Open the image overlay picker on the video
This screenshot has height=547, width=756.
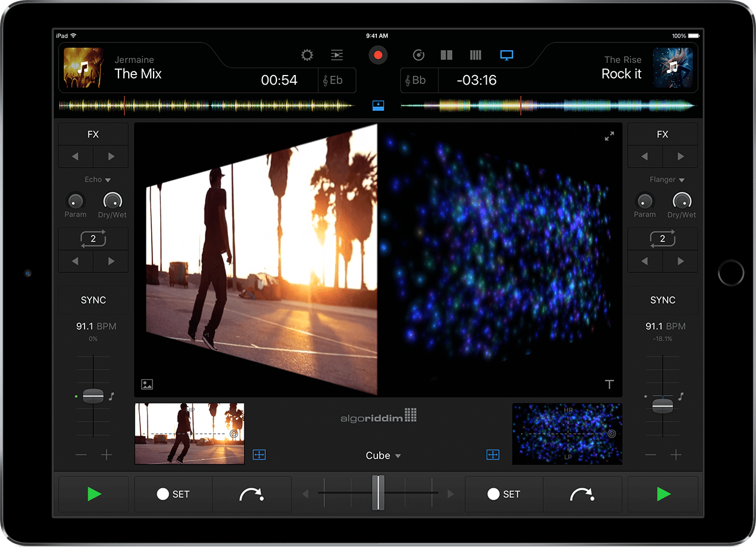(x=147, y=384)
